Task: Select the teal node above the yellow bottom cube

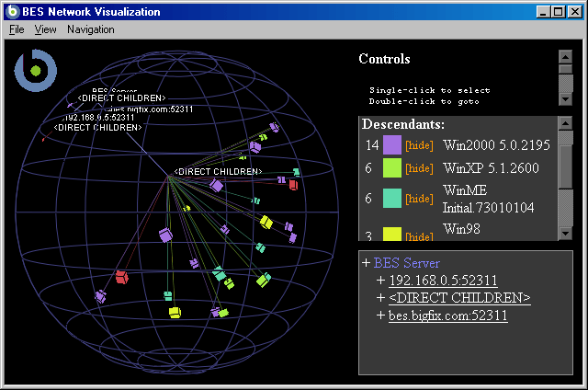Action: pyautogui.click(x=168, y=296)
